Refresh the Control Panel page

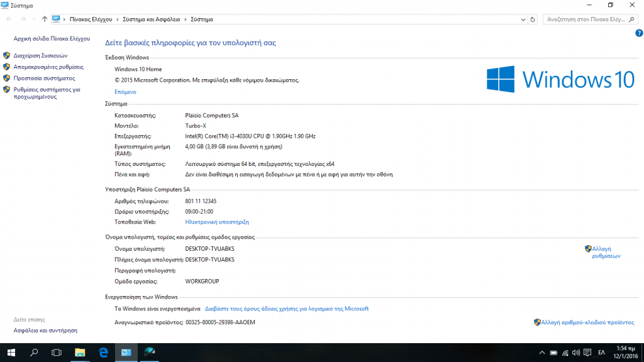click(x=533, y=19)
